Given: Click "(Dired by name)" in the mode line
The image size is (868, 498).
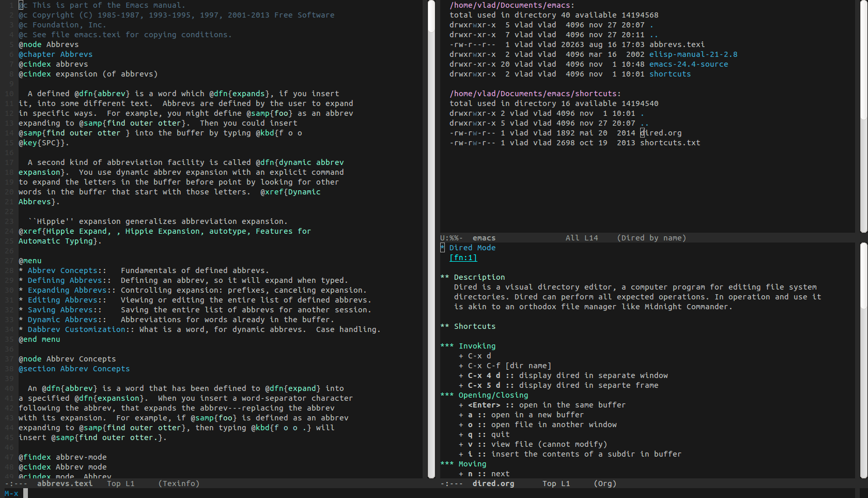Looking at the screenshot, I should (x=651, y=238).
